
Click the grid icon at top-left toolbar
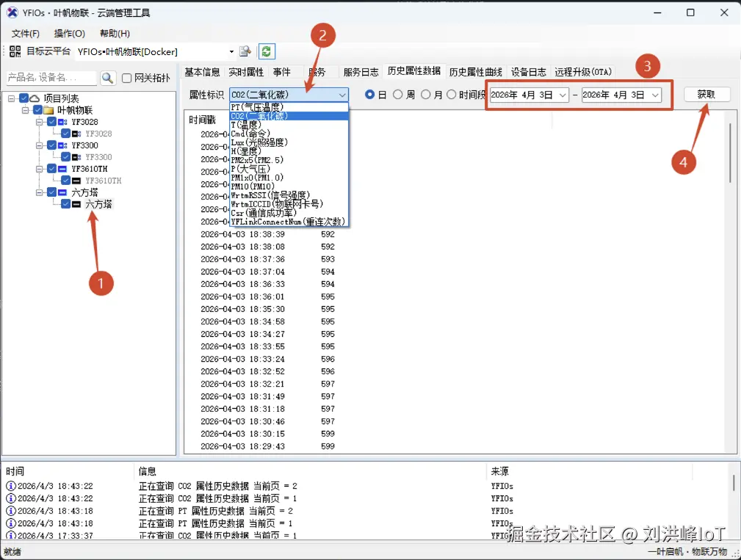click(x=14, y=52)
